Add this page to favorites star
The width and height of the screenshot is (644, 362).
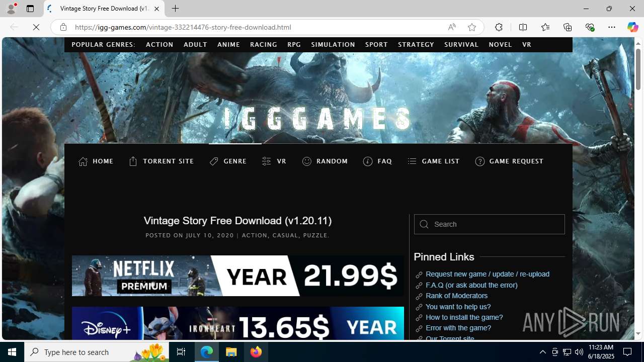click(x=472, y=27)
